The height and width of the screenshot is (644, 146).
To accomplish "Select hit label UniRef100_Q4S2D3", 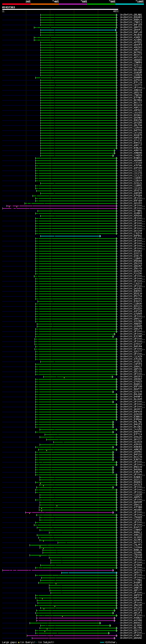I will tap(131, 203).
